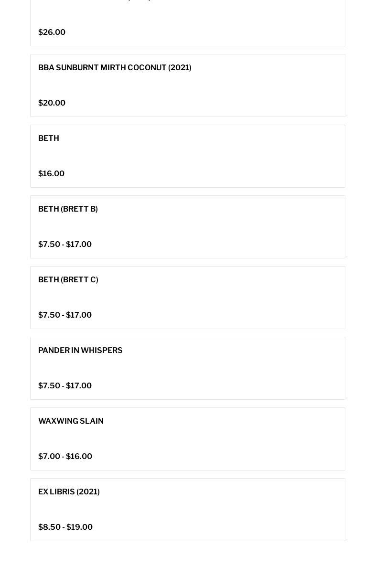Open the BETH (BRETT C) product link
This screenshot has width=375, height=588.
click(68, 280)
